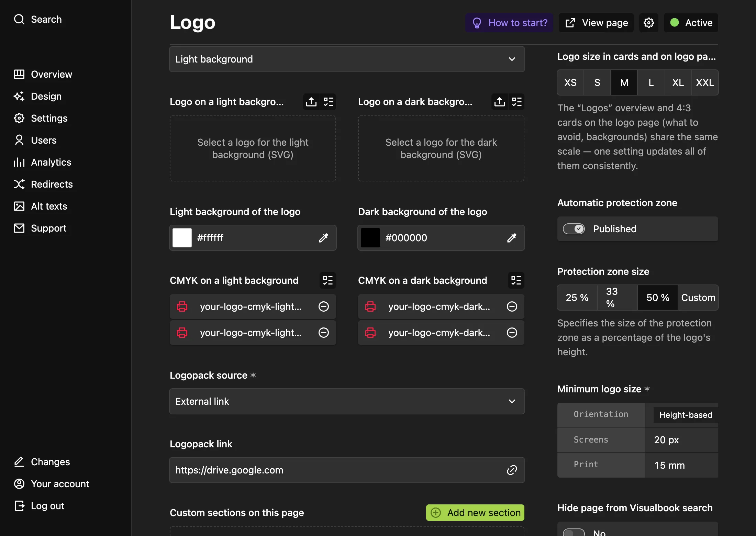Remove the second your-logo-cmyk-dark file

[512, 333]
